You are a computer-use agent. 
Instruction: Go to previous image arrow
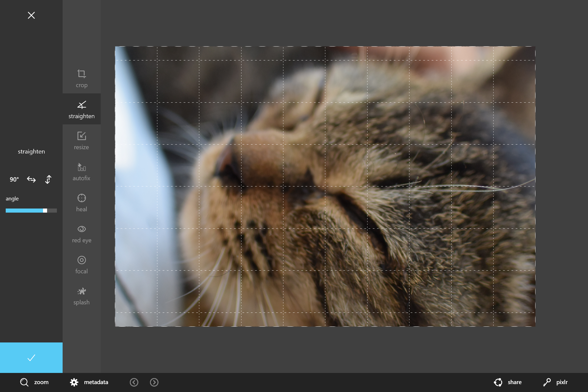click(134, 382)
